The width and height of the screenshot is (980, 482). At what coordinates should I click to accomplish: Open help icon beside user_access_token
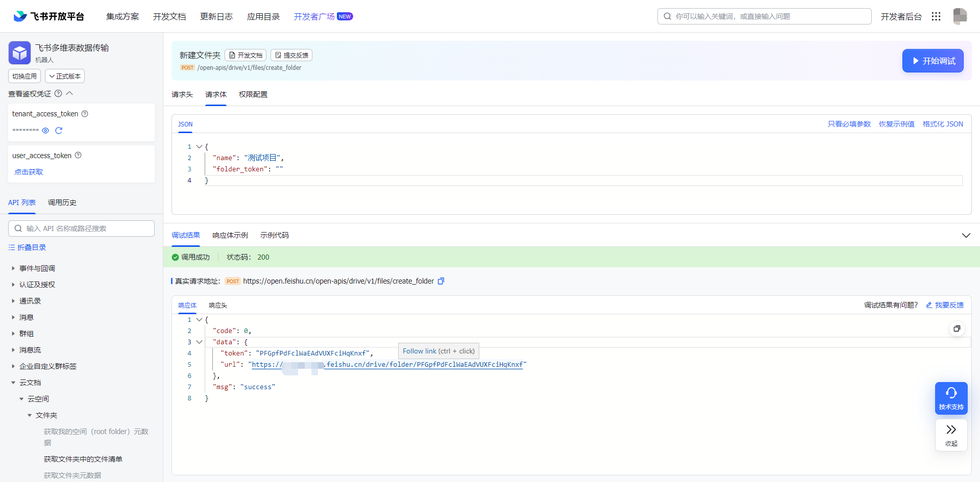pos(78,156)
